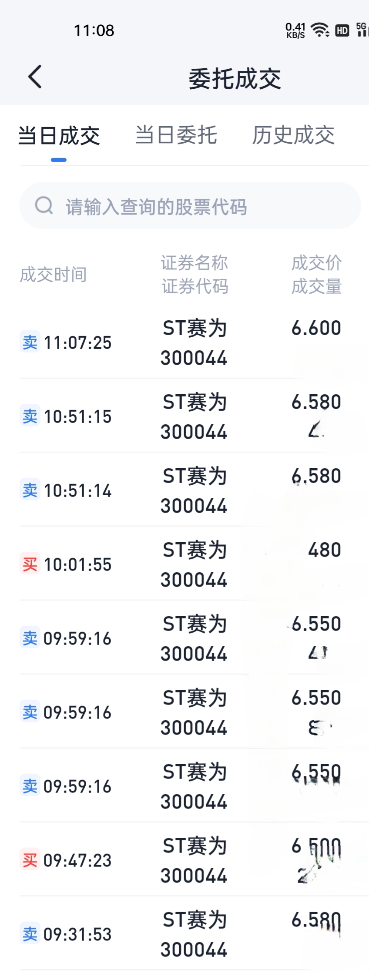369x980 pixels.
Task: Tap the search magnifier icon
Action: [x=44, y=205]
